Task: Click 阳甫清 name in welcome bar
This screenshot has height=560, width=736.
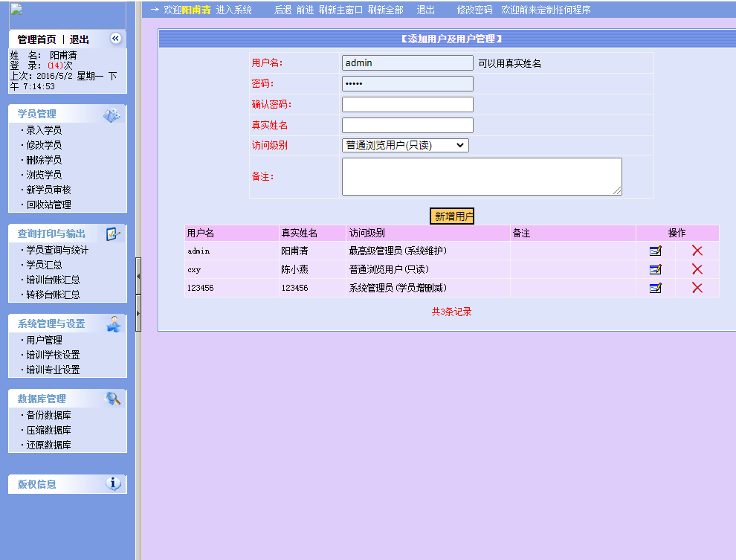Action: click(196, 10)
